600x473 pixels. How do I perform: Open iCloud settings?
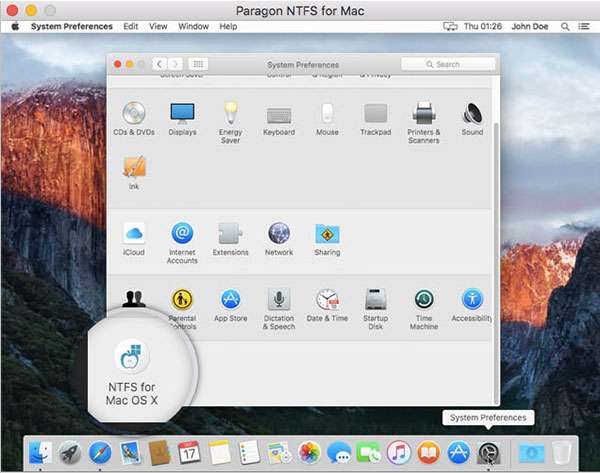(x=134, y=239)
